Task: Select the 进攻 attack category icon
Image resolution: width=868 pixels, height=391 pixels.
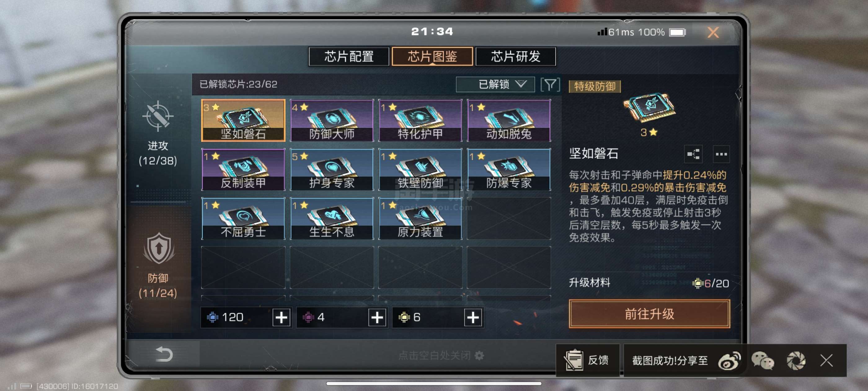Action: point(158,116)
